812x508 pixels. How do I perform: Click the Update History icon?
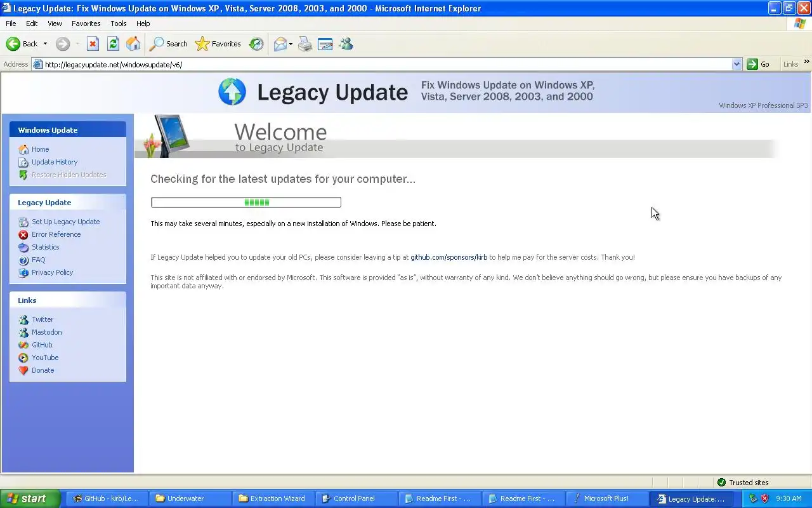click(23, 162)
